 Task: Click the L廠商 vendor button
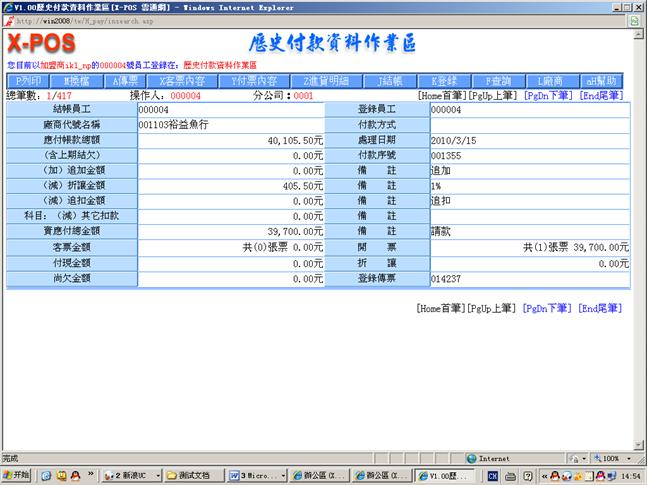coord(551,81)
